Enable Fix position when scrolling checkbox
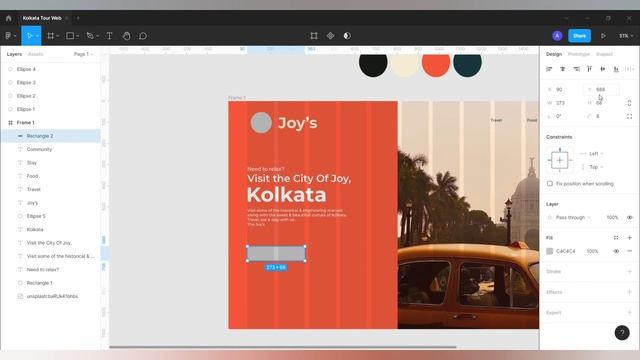This screenshot has height=360, width=640. coord(550,184)
